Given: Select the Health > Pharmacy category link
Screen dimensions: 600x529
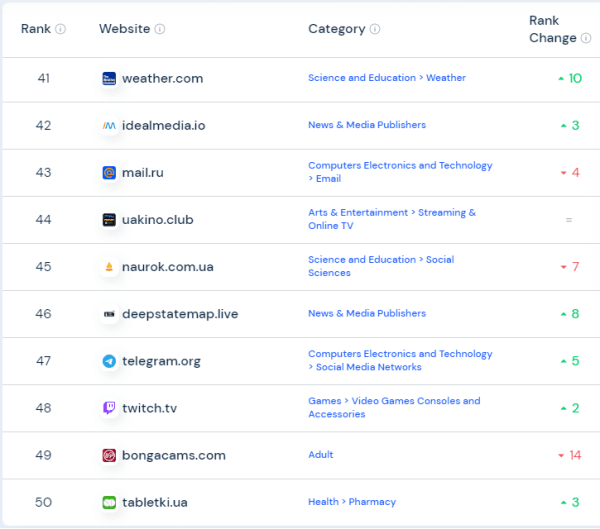Looking at the screenshot, I should click(351, 502).
